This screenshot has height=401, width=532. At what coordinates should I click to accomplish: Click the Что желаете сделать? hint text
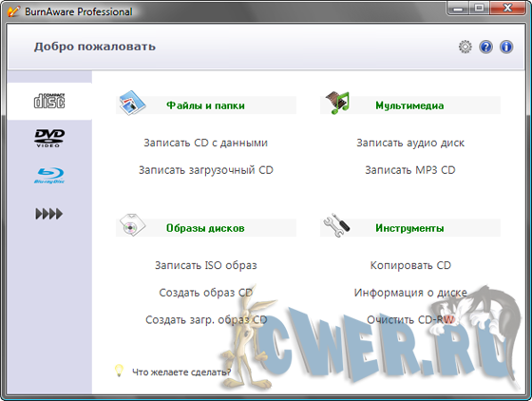(181, 372)
